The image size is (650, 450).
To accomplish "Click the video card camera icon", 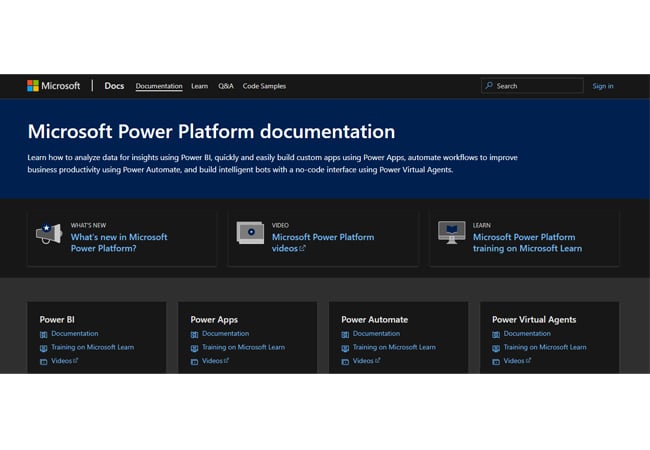I will coord(250,232).
